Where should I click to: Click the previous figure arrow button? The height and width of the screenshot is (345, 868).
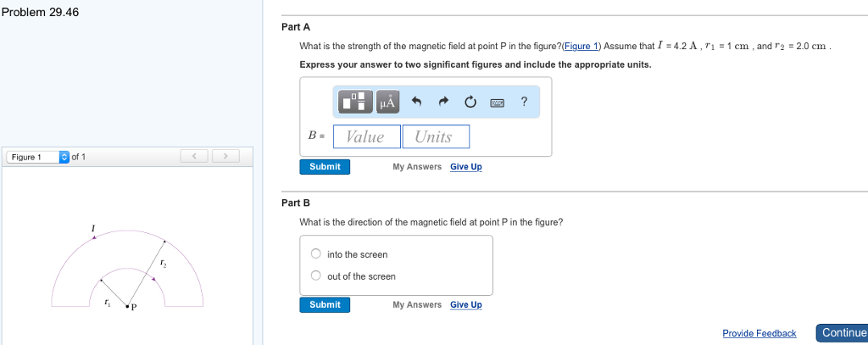click(x=194, y=156)
